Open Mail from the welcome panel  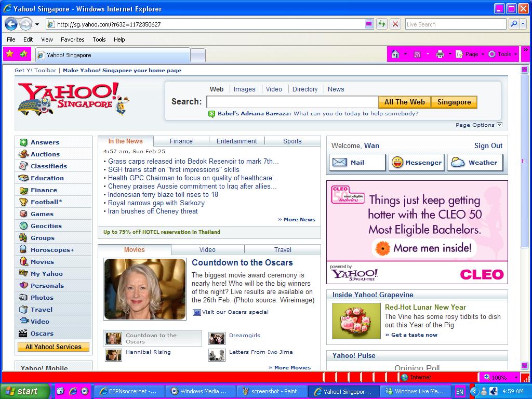click(357, 163)
